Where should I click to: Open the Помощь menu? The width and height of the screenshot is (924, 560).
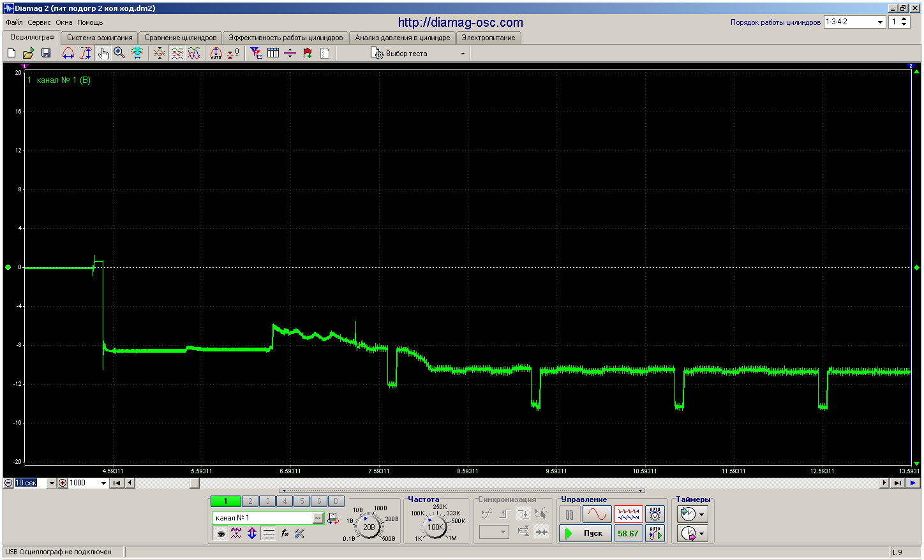coord(90,22)
